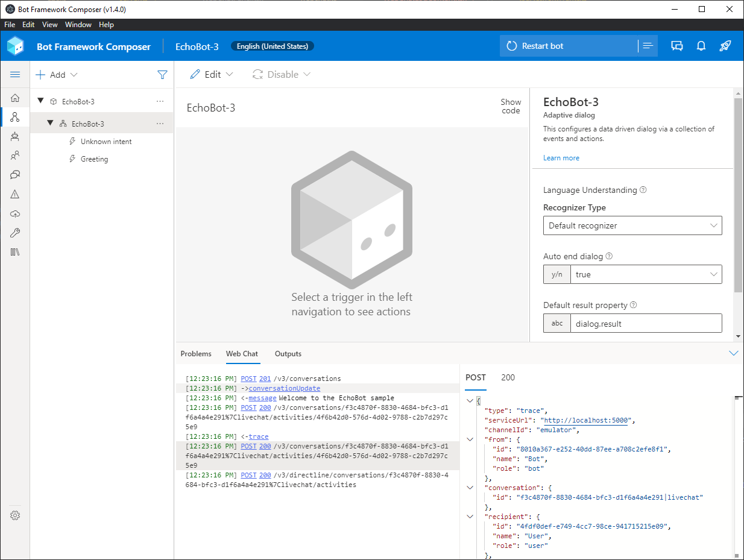
Task: Switch to the Outputs tab
Action: (x=288, y=354)
